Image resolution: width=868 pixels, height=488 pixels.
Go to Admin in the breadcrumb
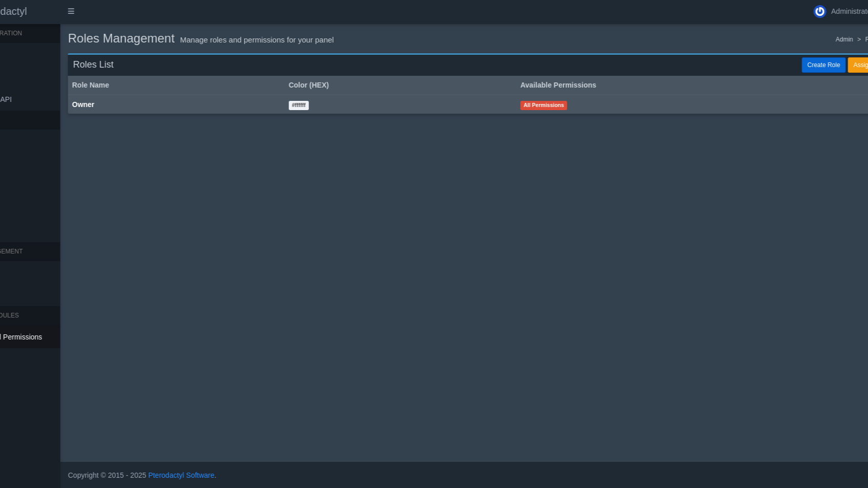pos(844,39)
